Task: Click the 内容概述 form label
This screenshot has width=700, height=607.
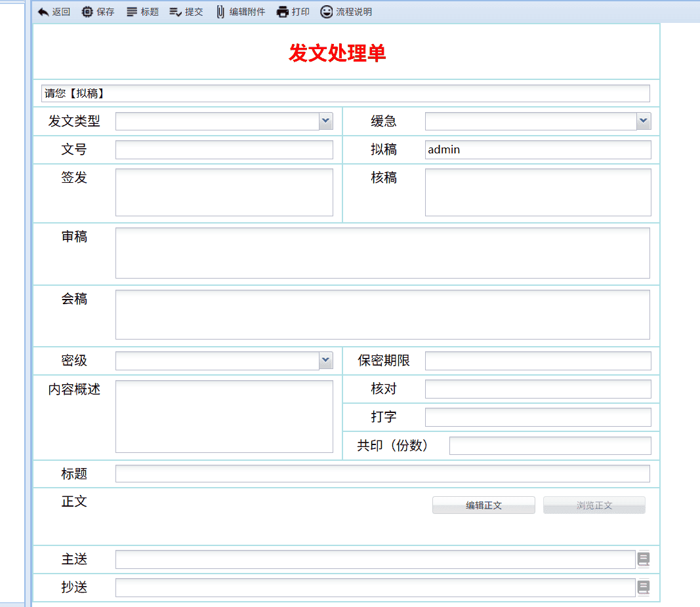Action: 74,389
